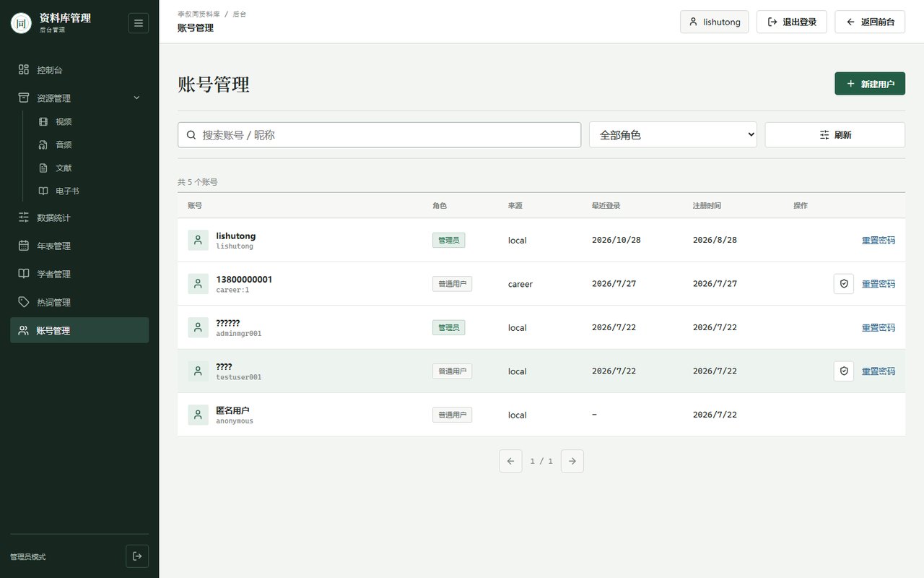Reset password for testuser001 account

(879, 371)
